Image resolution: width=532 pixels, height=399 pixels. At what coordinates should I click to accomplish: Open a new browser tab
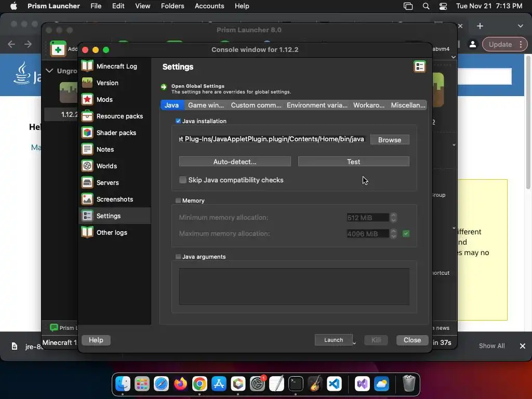coord(480,26)
